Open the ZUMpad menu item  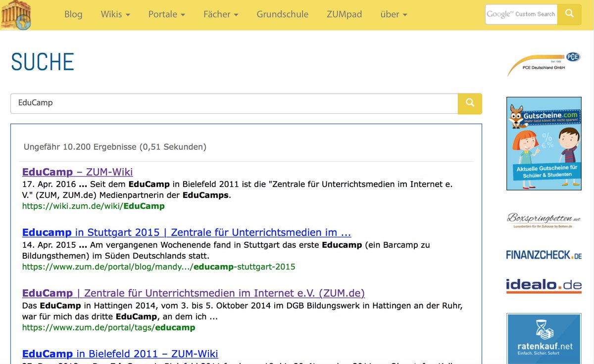344,14
